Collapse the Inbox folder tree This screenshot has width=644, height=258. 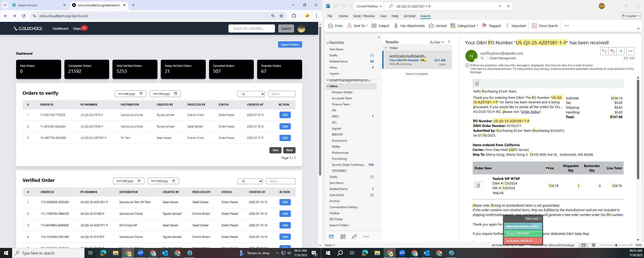pos(328,86)
